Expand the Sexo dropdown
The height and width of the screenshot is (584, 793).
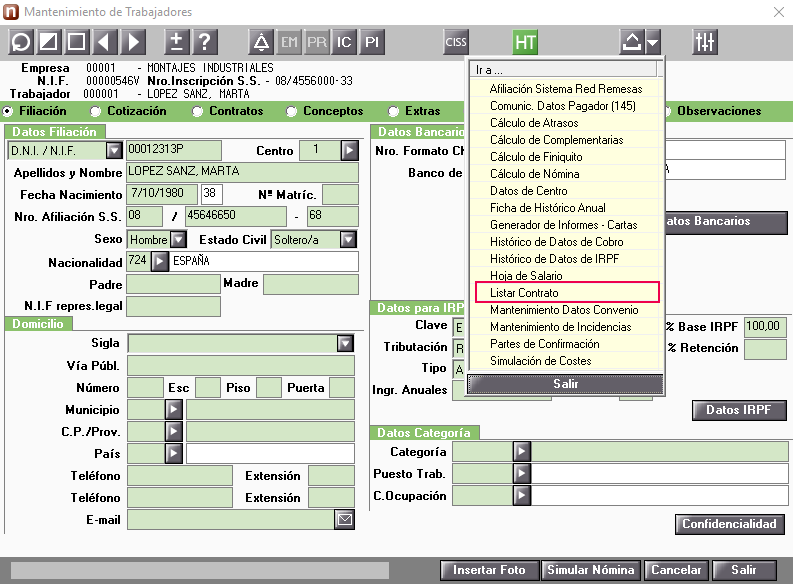[178, 239]
